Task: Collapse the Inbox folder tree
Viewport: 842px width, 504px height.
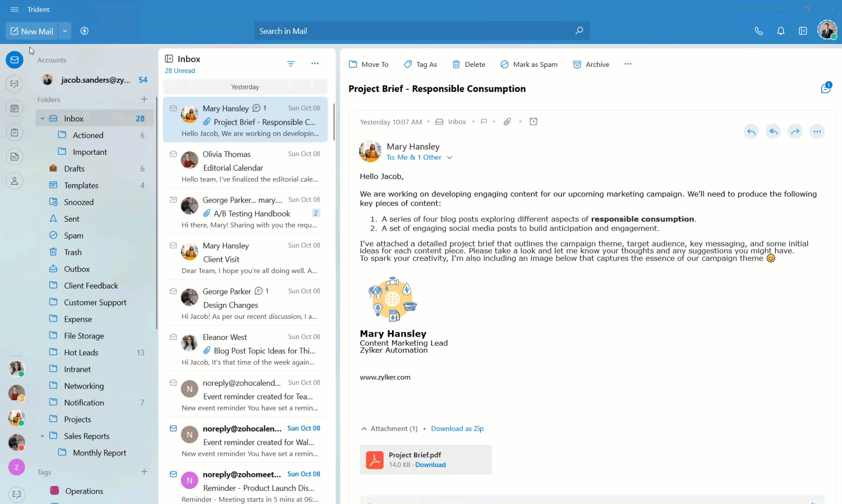Action: pyautogui.click(x=42, y=119)
